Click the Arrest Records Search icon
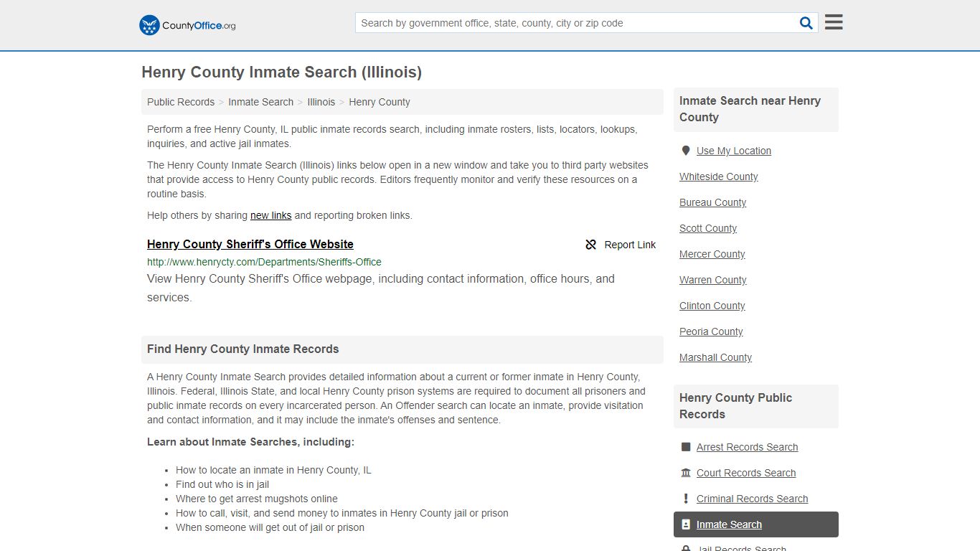The height and width of the screenshot is (551, 980). (686, 447)
